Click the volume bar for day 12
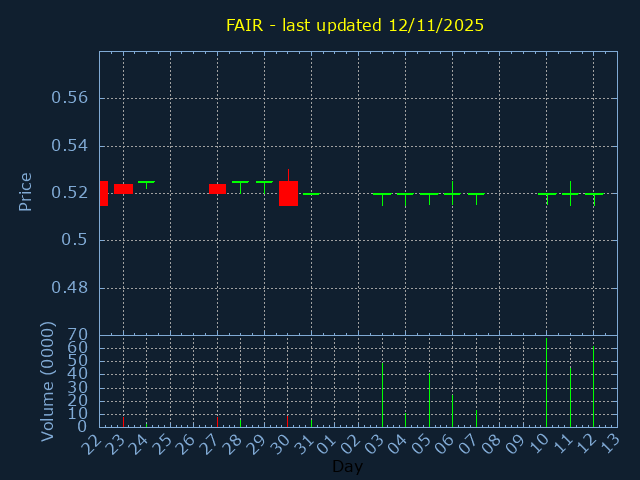Viewport: 640px width, 480px height. 593,387
